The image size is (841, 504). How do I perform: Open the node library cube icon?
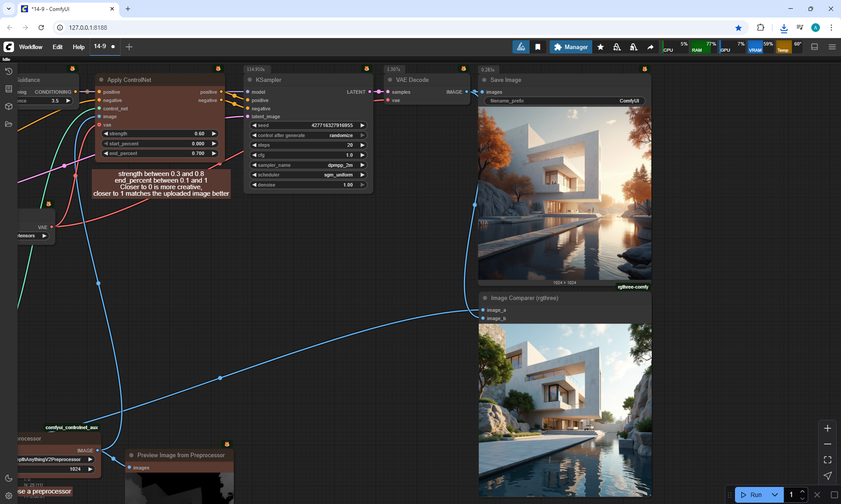click(x=8, y=106)
